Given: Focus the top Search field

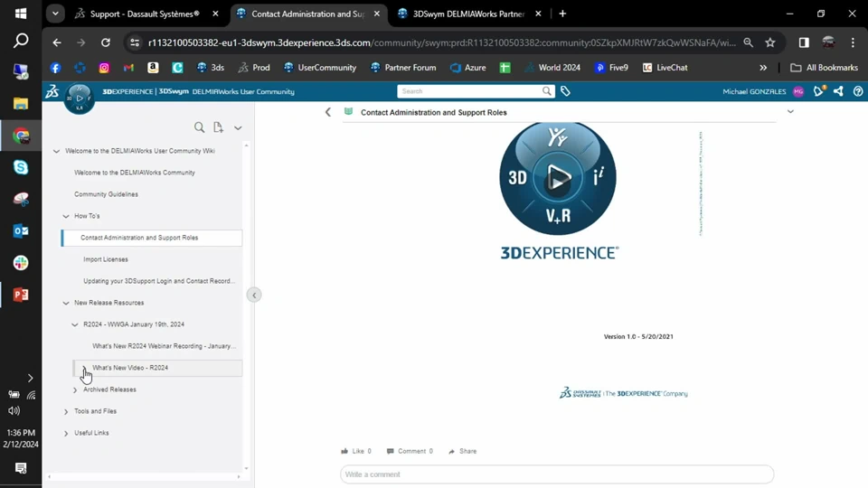Looking at the screenshot, I should click(469, 91).
